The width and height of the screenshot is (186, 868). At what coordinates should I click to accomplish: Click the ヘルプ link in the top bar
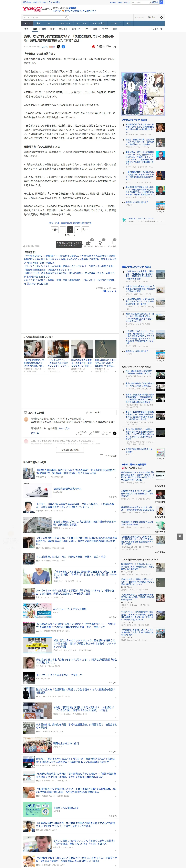pyautogui.click(x=127, y=2)
